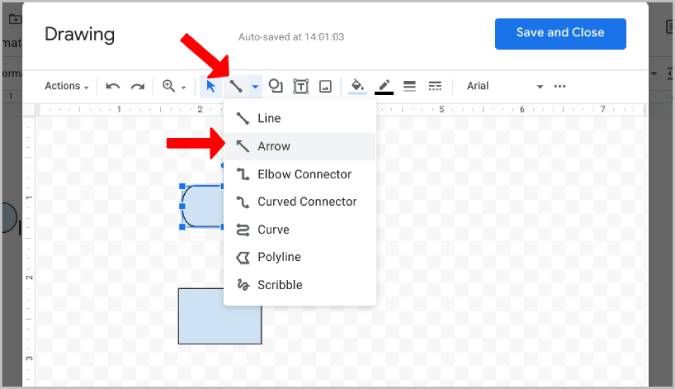Select the Text box tool
This screenshot has height=389, width=675.
300,86
